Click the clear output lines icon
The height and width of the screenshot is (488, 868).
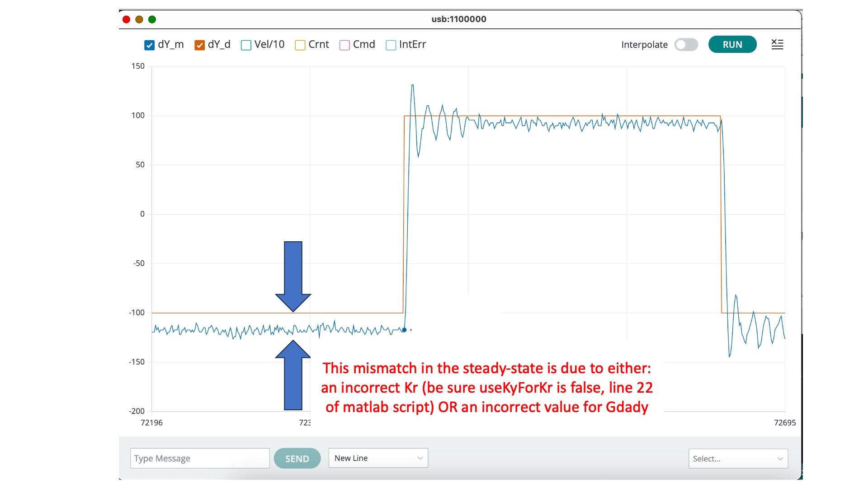(777, 44)
